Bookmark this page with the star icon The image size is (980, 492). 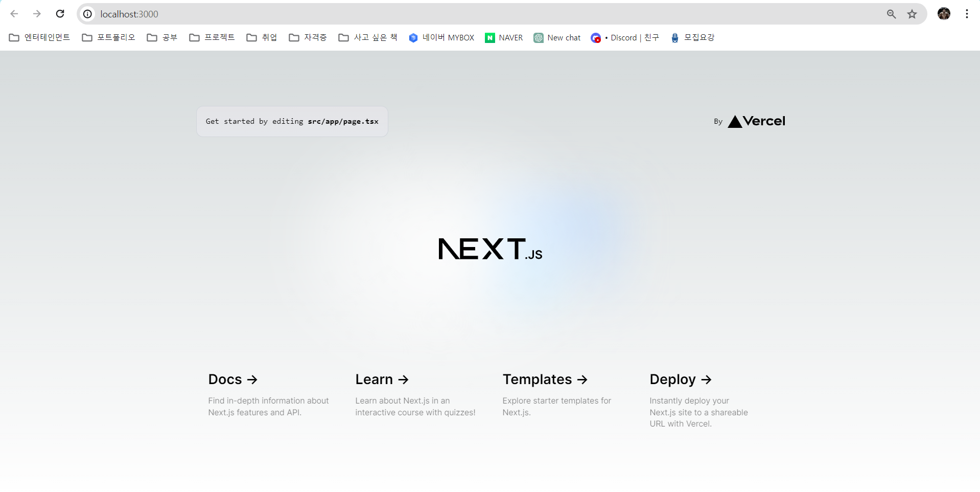point(912,14)
